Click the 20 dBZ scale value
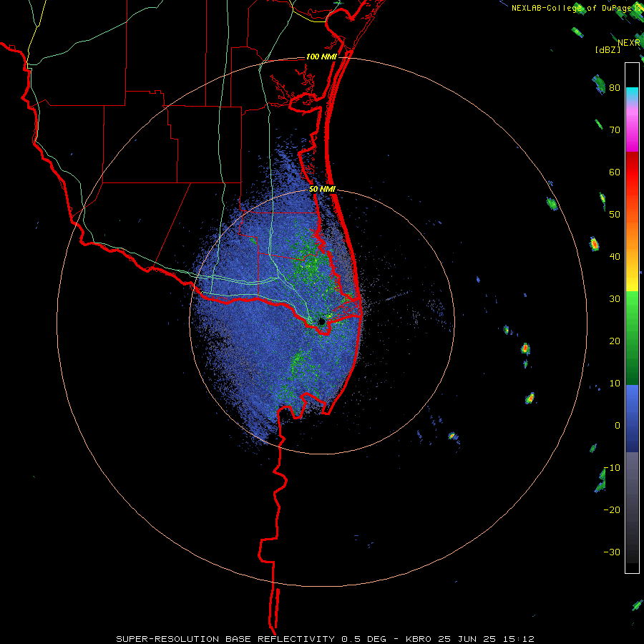This screenshot has width=644, height=644. (615, 341)
